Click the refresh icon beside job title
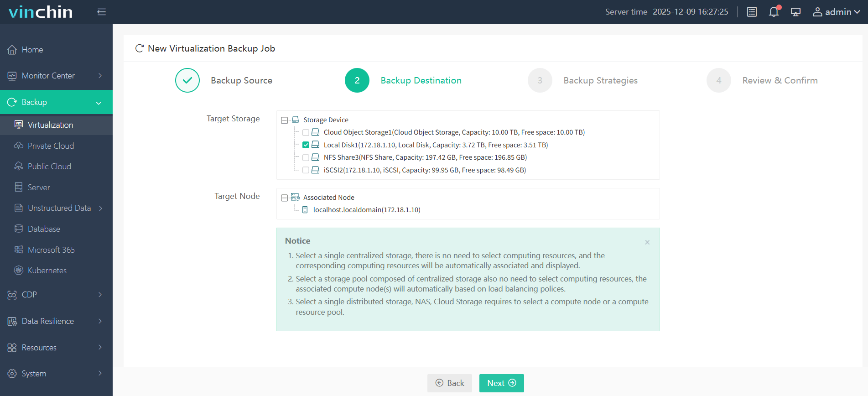 [140, 48]
